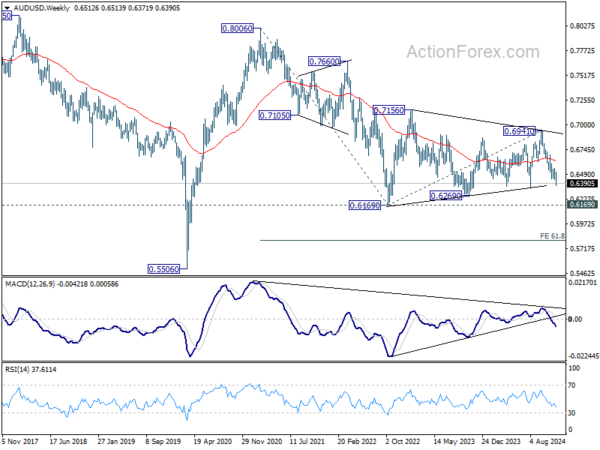Click the 27 Jan 2019 date label
This screenshot has width=600, height=450.
[x=116, y=442]
